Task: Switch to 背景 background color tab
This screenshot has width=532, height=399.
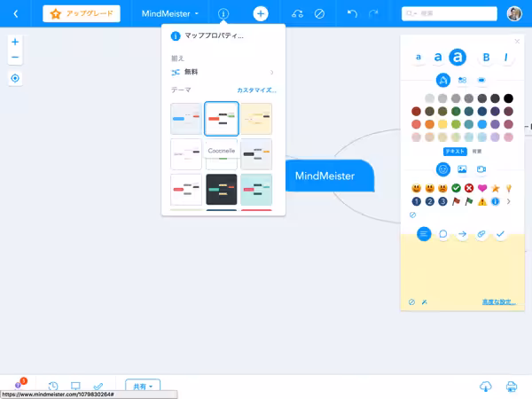Action: [477, 152]
